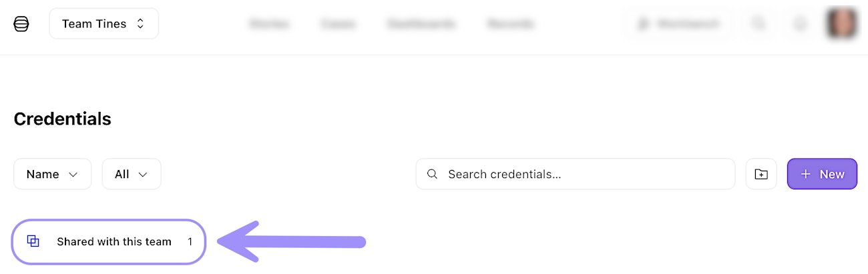Open the Team Tines team switcher
The width and height of the screenshot is (868, 274).
click(x=103, y=24)
